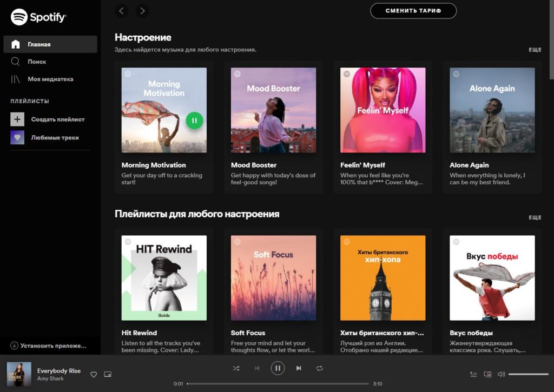This screenshot has height=392, width=554.
Task: Open connect to a device icon
Action: pos(487,374)
